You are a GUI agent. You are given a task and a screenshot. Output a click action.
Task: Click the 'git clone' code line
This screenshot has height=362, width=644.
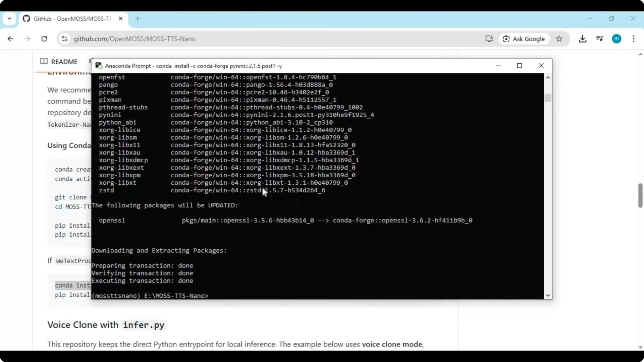click(x=71, y=197)
